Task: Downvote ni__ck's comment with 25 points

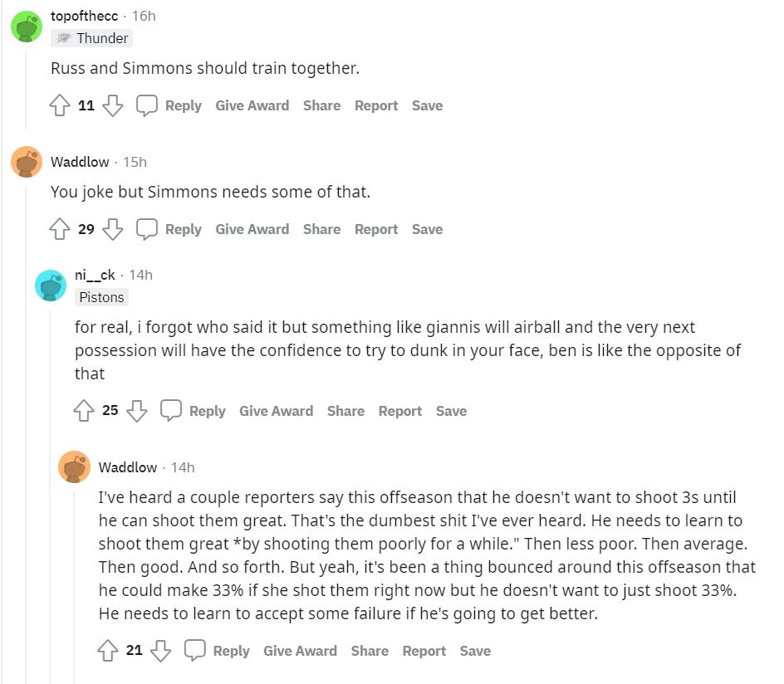Action: point(137,411)
